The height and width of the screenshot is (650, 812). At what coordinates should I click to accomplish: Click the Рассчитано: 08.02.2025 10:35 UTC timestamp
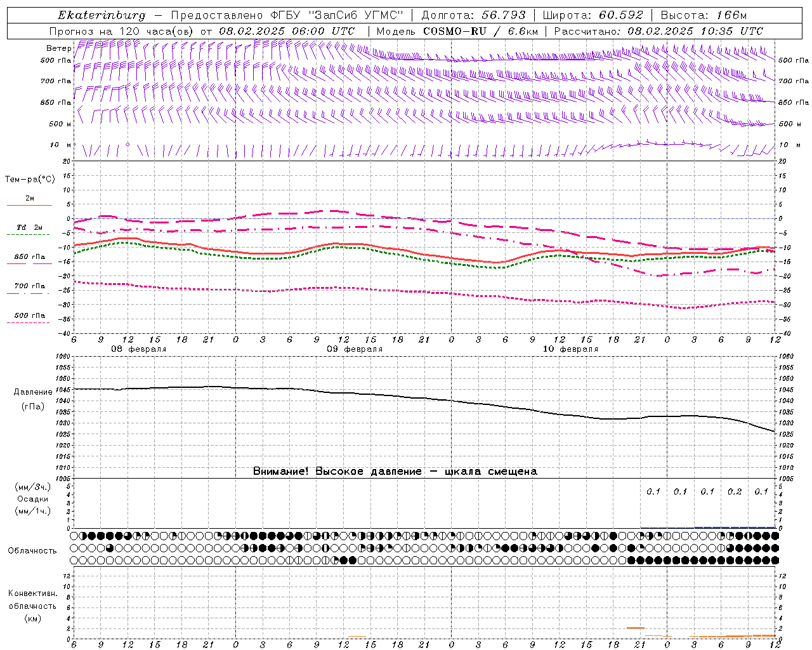click(658, 31)
